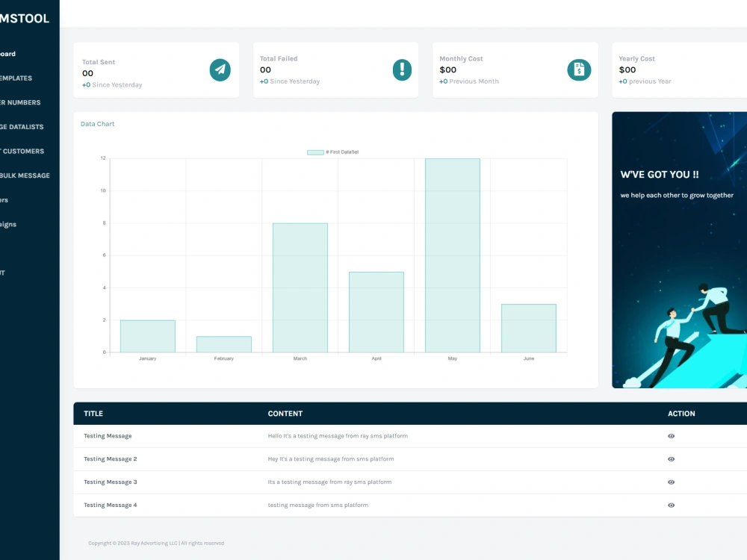Click the 'Monthly Cost' label
747x560 pixels.
tap(461, 58)
